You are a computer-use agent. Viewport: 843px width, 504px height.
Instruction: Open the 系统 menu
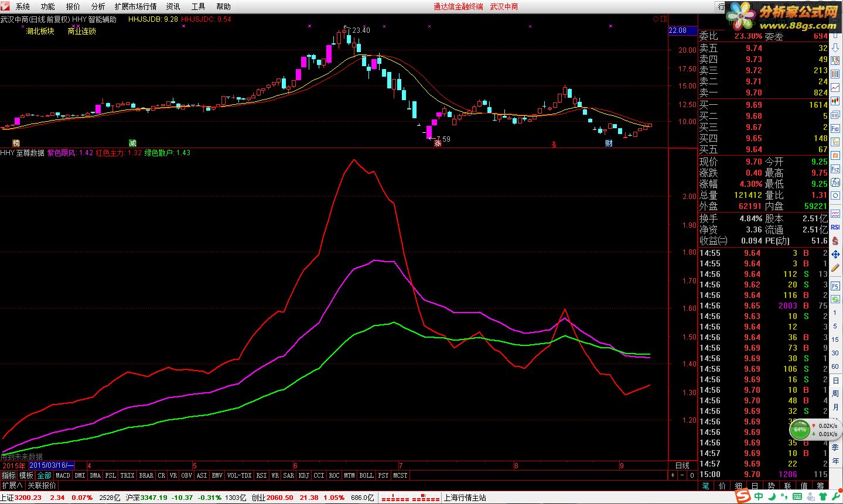(x=22, y=6)
